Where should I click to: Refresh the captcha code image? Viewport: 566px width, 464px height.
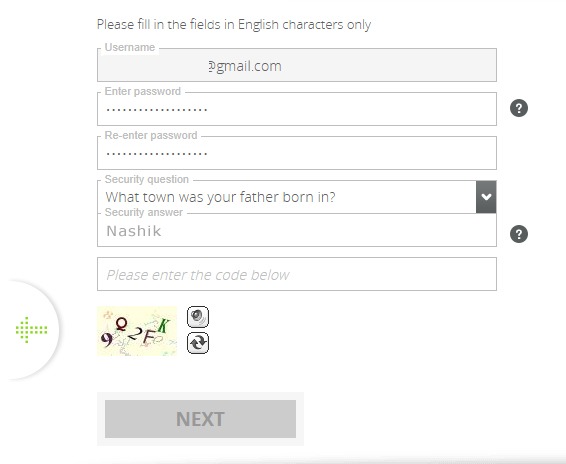(x=198, y=343)
